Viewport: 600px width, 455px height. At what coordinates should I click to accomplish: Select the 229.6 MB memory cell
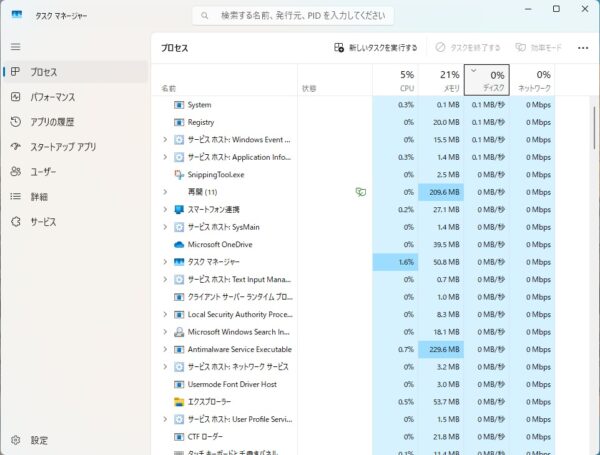pos(441,349)
